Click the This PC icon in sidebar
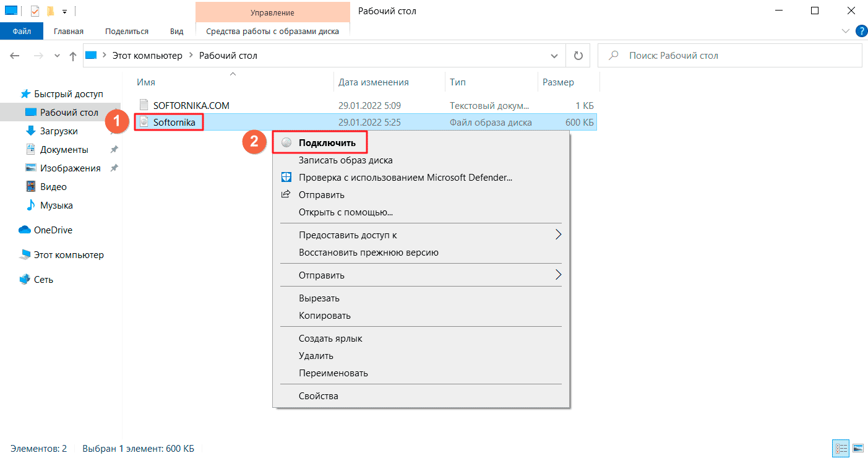 coord(25,254)
